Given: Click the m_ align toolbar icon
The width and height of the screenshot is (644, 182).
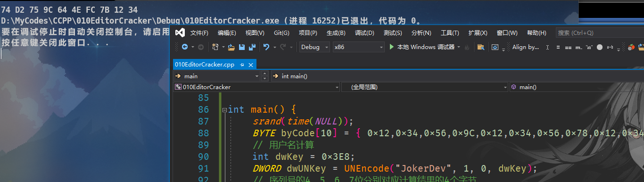Looking at the screenshot, I should (x=579, y=47).
